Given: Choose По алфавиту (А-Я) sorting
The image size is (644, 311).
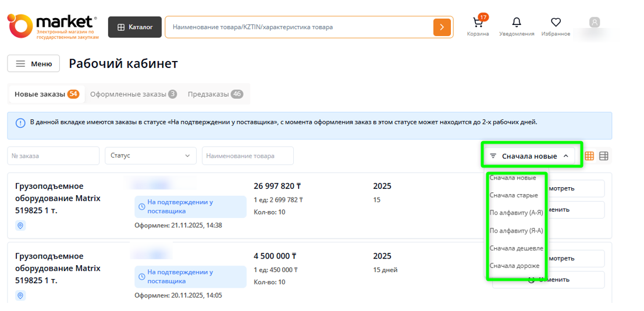Looking at the screenshot, I should 516,213.
